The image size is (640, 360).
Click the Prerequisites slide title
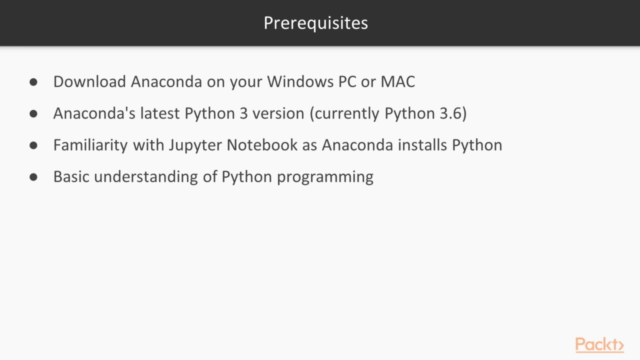tap(316, 23)
